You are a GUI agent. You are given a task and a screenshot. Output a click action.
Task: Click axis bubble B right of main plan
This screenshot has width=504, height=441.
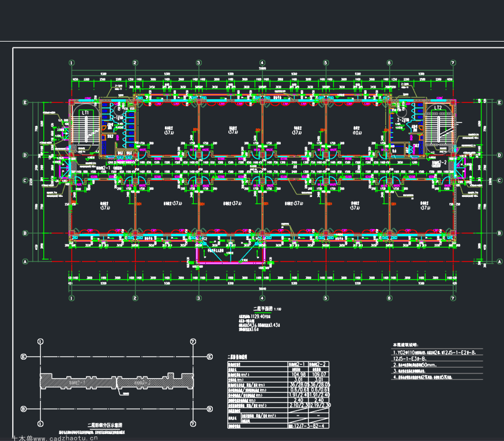[x=499, y=233]
